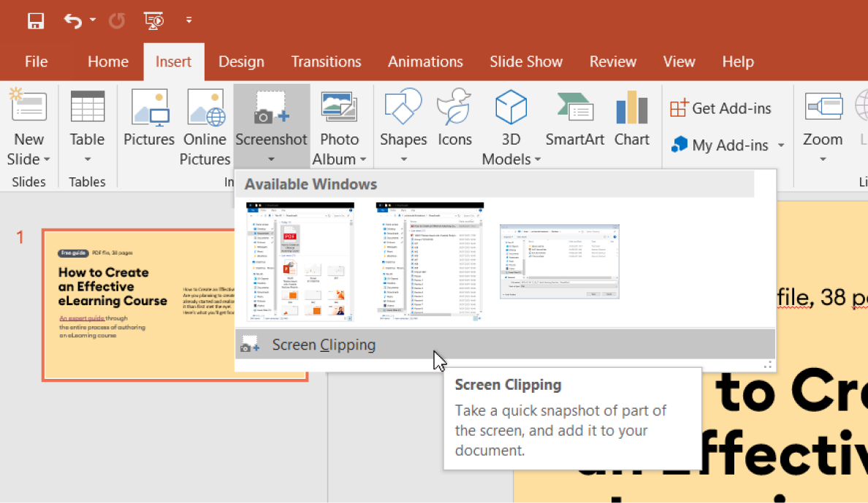The width and height of the screenshot is (868, 503).
Task: Click the Undo arrow icon
Action: 73,21
